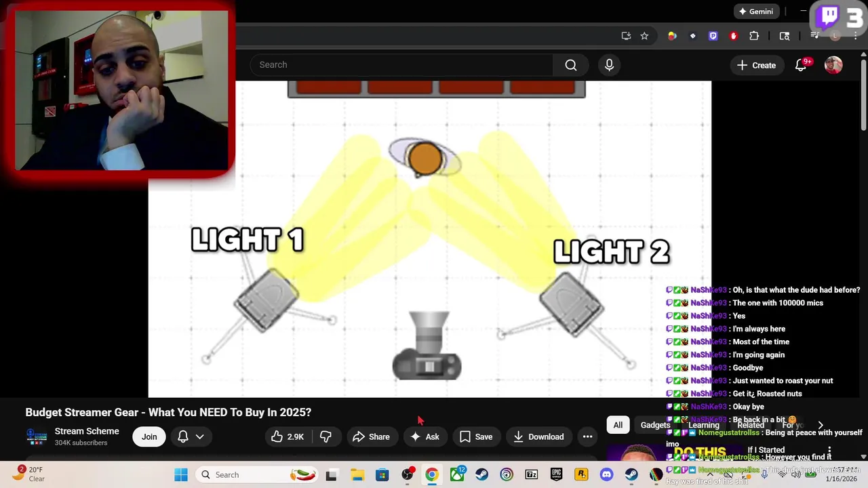Viewport: 868px width, 488px height.
Task: Switch to Google Chrome on taskbar
Action: (431, 475)
